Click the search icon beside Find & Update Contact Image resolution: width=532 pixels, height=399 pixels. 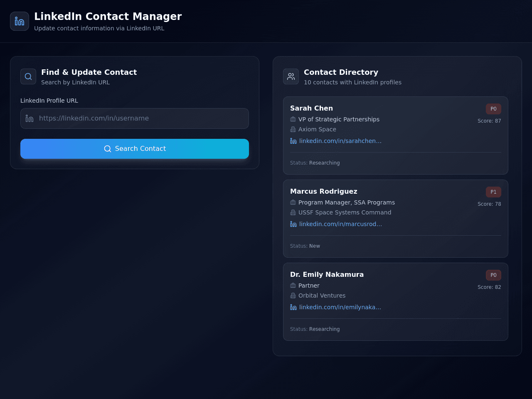pos(28,76)
